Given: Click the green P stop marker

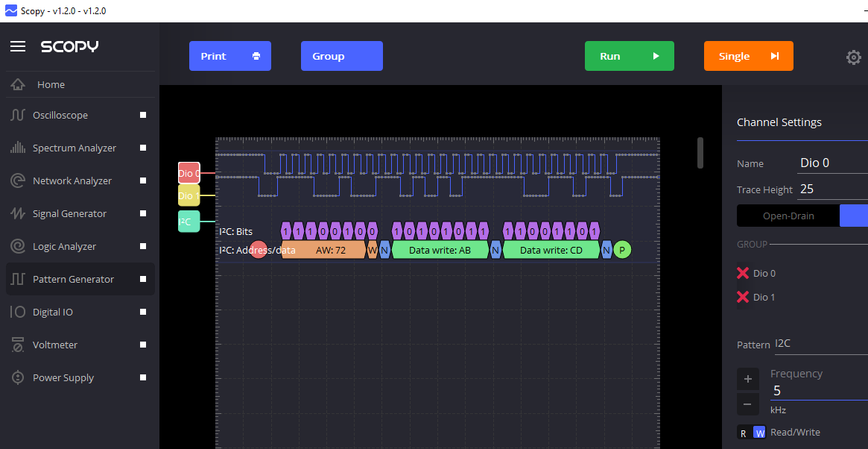Looking at the screenshot, I should tap(622, 250).
